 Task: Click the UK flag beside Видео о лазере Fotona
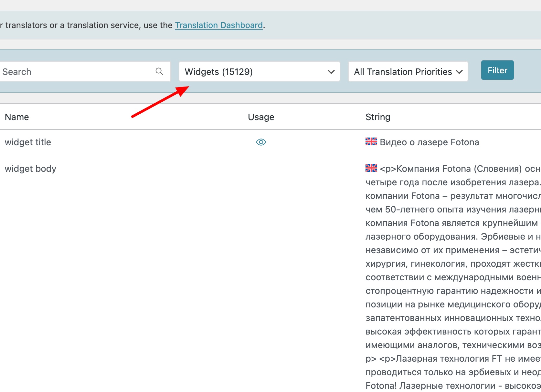(371, 141)
